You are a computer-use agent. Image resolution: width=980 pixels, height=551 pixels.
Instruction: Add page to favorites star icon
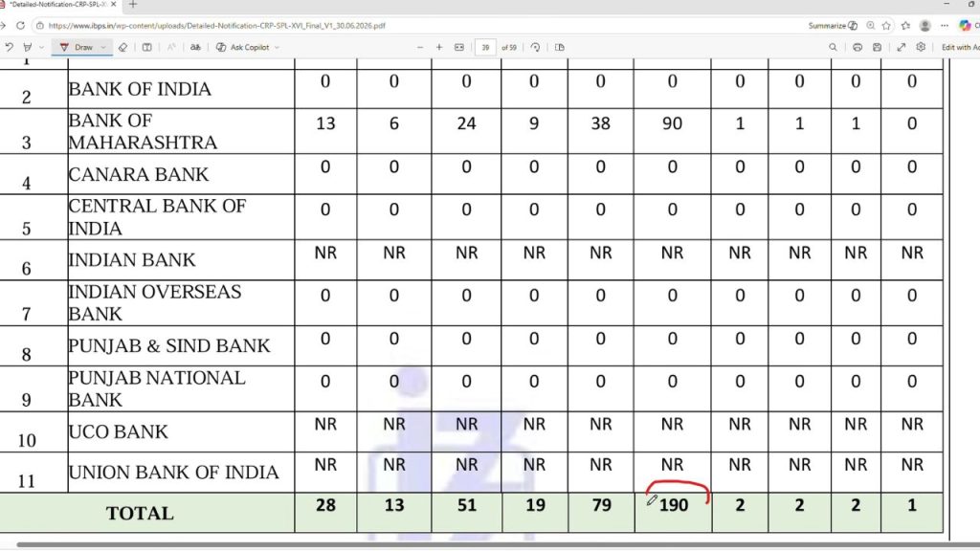886,26
